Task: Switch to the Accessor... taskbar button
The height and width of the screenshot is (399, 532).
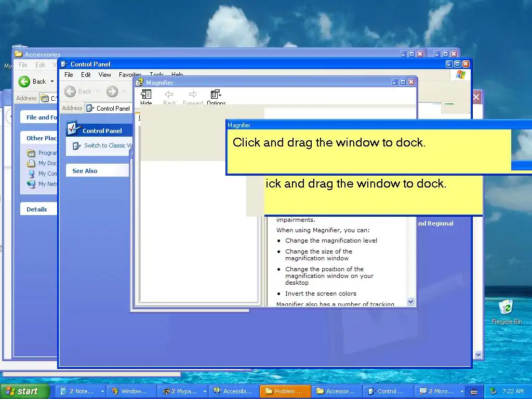Action: click(x=336, y=391)
